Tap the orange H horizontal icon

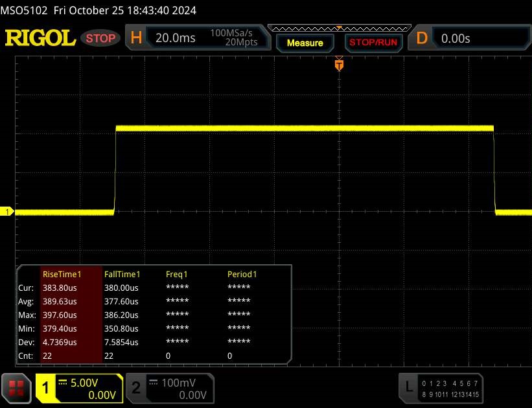(x=136, y=38)
